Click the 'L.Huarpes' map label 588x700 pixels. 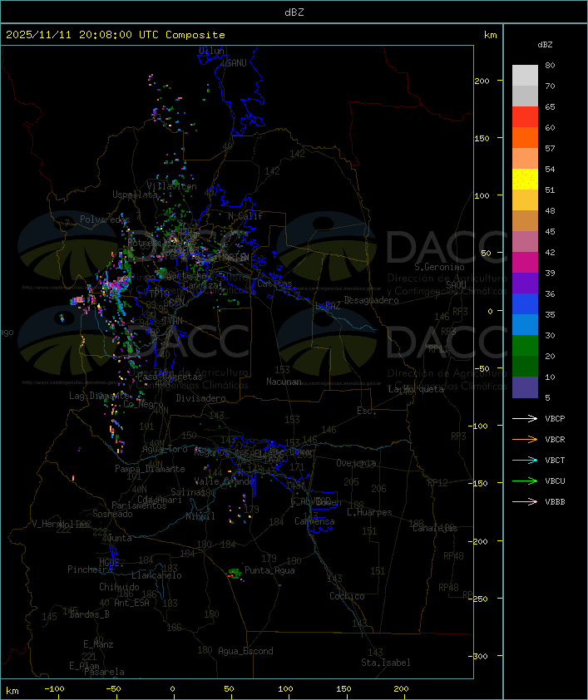tap(369, 512)
